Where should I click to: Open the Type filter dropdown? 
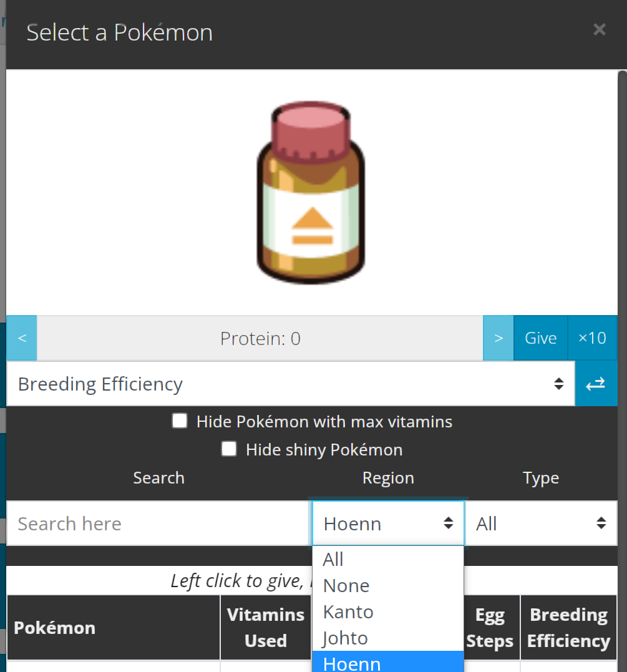coord(540,523)
